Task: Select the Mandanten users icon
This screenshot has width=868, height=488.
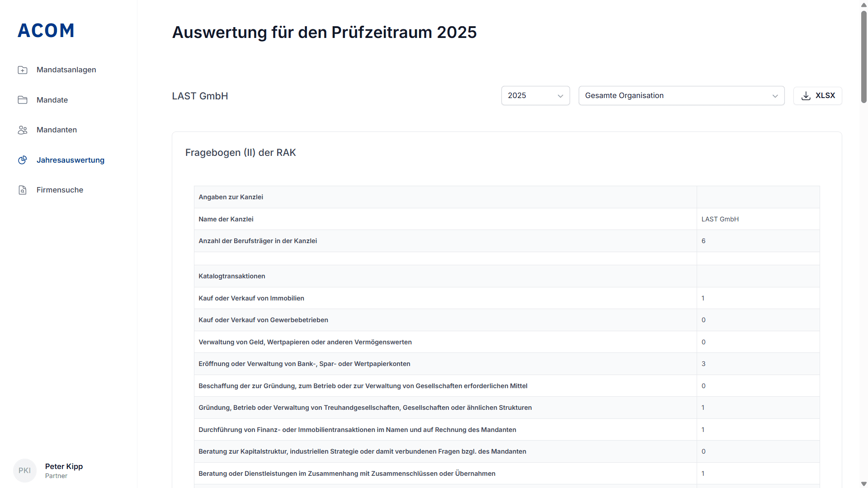Action: click(23, 130)
